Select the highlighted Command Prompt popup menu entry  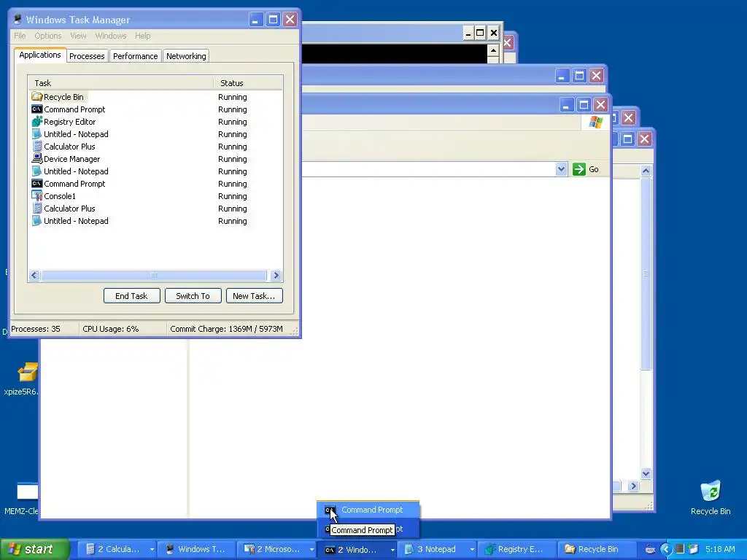click(368, 510)
